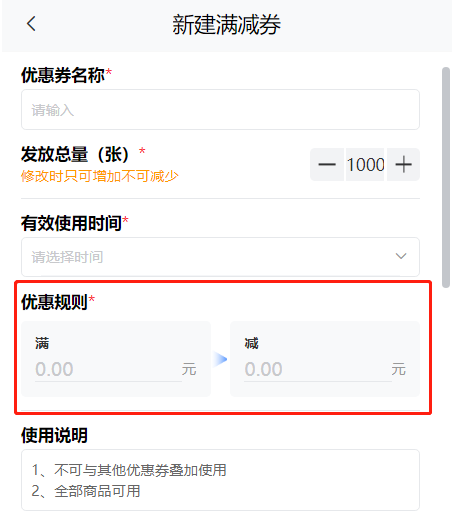
Task: Click the 发放总量（张） label
Action: (x=75, y=154)
